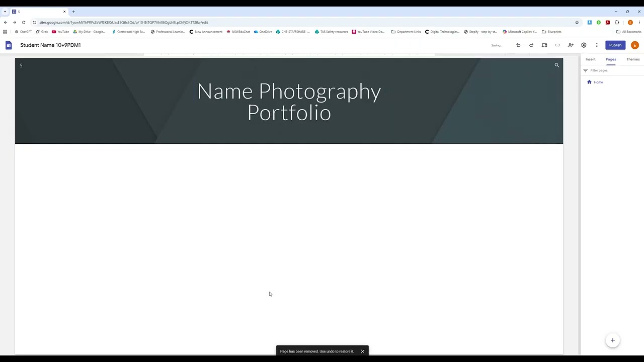644x362 pixels.
Task: Click the add new page plus button
Action: [x=612, y=340]
